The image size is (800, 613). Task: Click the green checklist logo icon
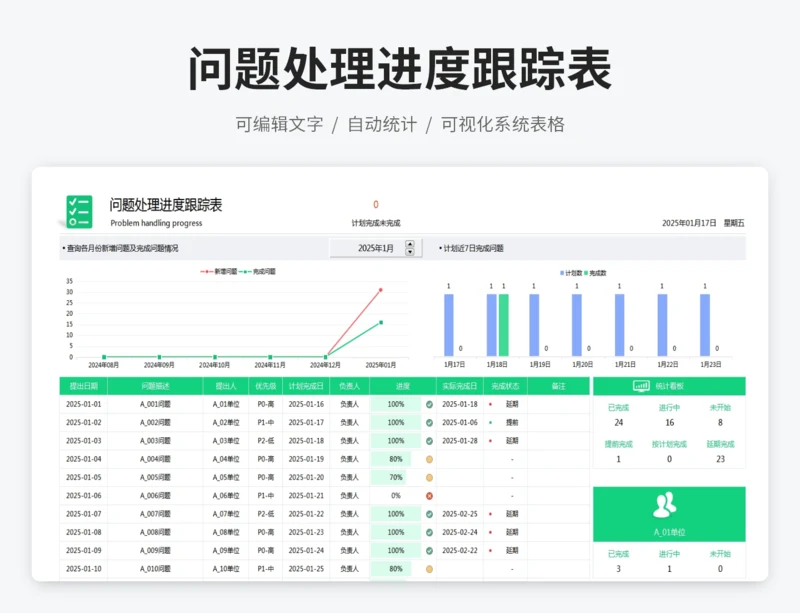79,211
